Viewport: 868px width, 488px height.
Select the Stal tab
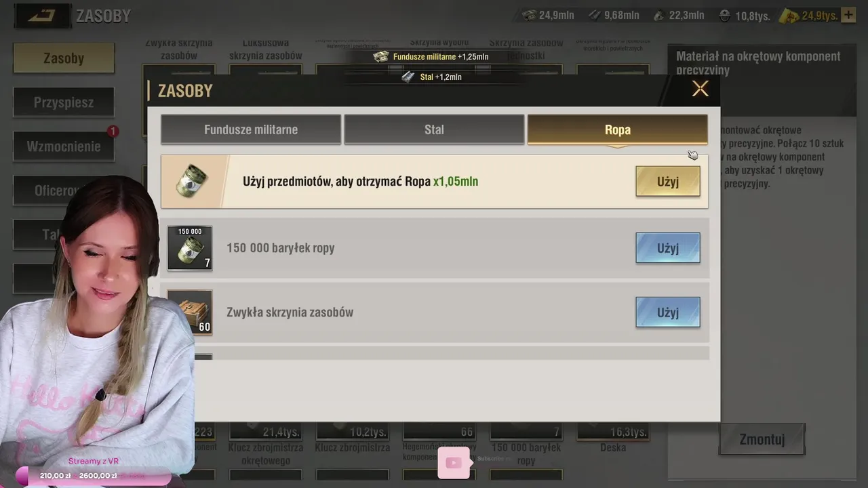click(434, 129)
